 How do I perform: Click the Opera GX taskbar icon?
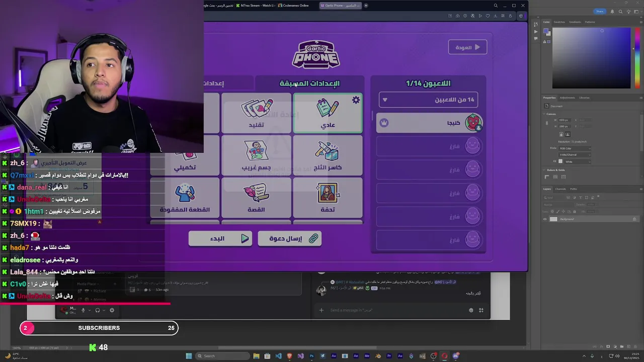444,356
